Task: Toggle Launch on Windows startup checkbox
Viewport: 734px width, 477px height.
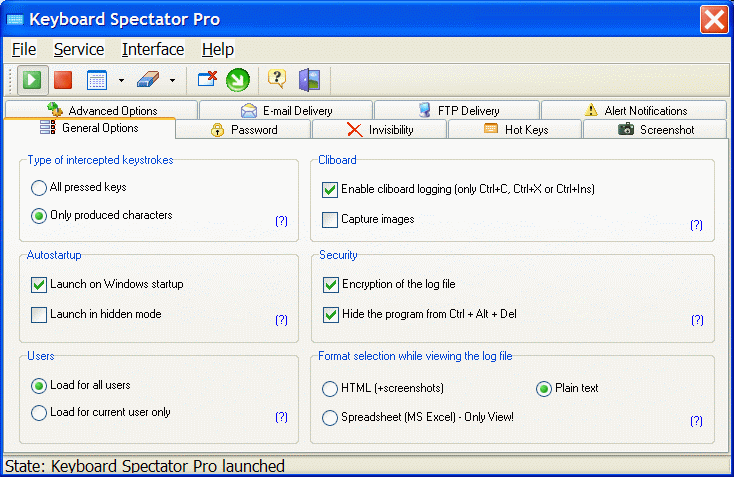Action: coord(39,285)
